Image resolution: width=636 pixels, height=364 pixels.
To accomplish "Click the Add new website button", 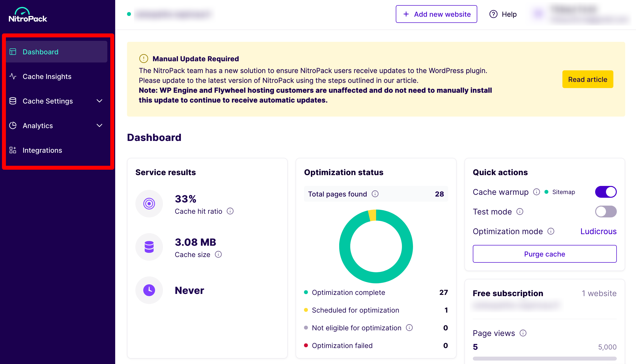I will tap(436, 14).
